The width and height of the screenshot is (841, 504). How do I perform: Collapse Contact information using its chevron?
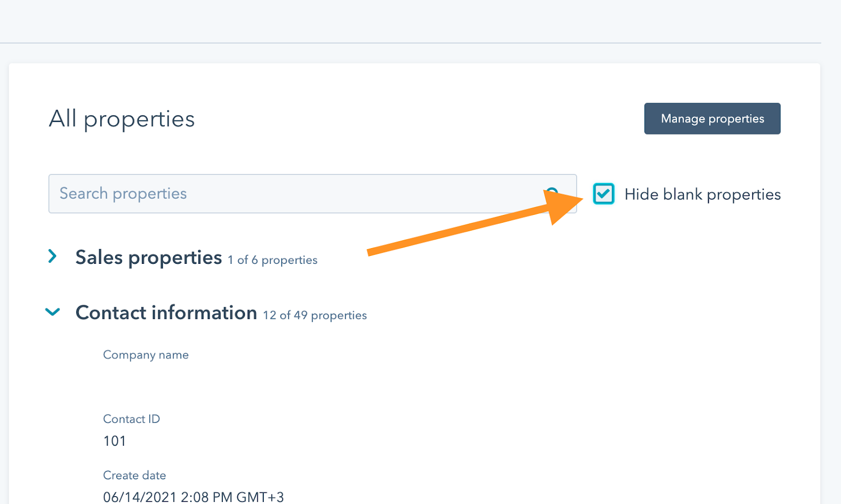click(x=53, y=312)
